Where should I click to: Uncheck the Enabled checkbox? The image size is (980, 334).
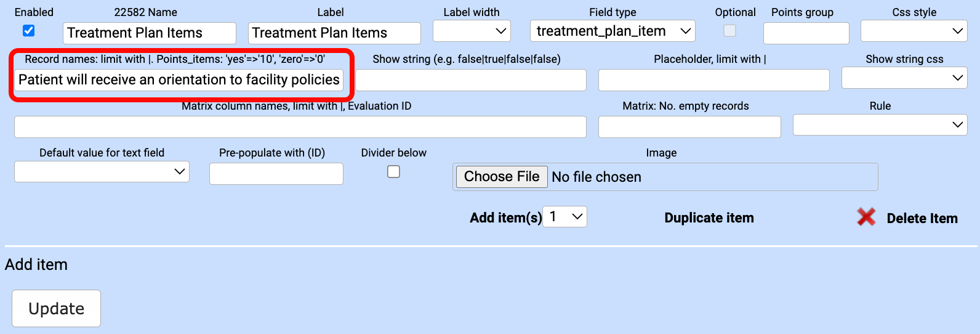coord(28,31)
